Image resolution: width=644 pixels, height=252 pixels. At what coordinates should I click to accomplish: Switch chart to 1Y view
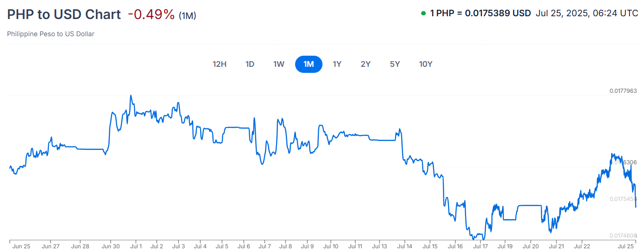[337, 64]
